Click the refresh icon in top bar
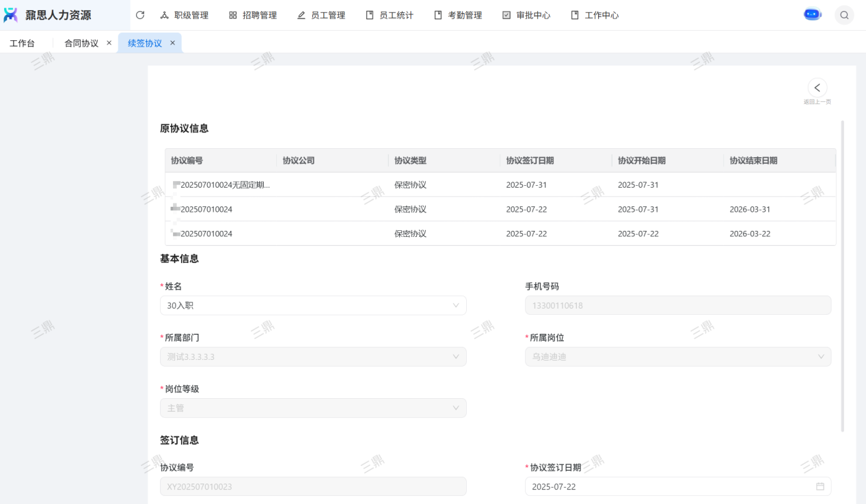The image size is (866, 504). click(x=140, y=15)
